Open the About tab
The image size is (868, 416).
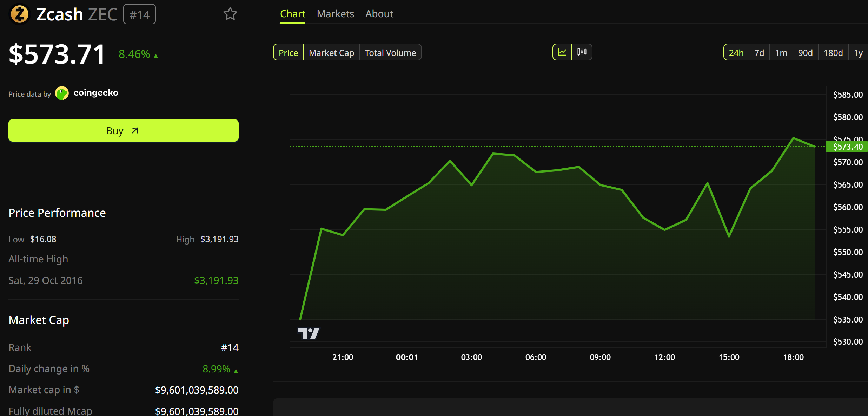pyautogui.click(x=379, y=14)
